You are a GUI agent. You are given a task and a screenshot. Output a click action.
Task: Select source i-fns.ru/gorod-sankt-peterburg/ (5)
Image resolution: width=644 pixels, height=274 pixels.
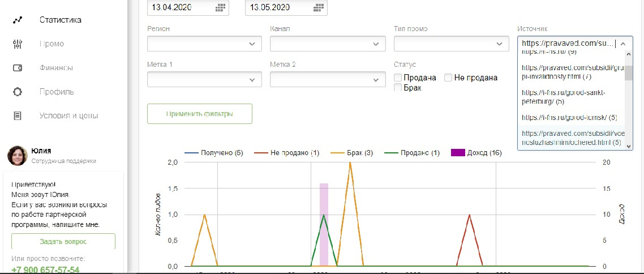pyautogui.click(x=572, y=97)
